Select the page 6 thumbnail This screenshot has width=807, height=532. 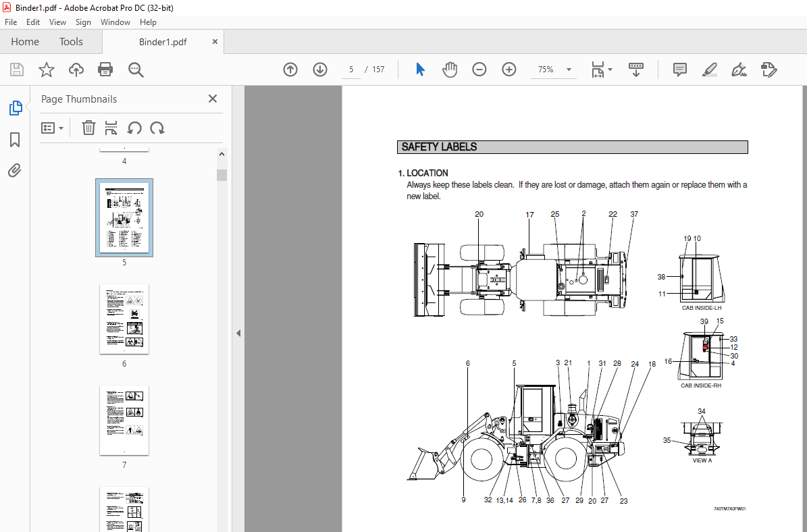point(124,319)
